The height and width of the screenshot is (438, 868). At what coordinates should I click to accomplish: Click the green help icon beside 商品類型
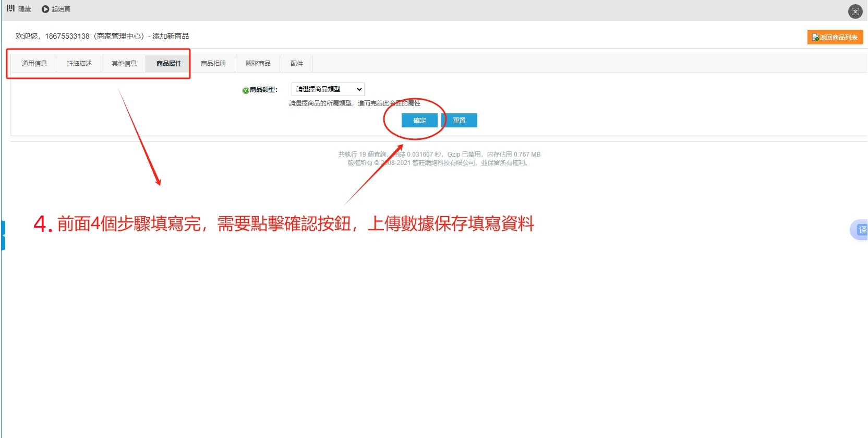point(245,90)
